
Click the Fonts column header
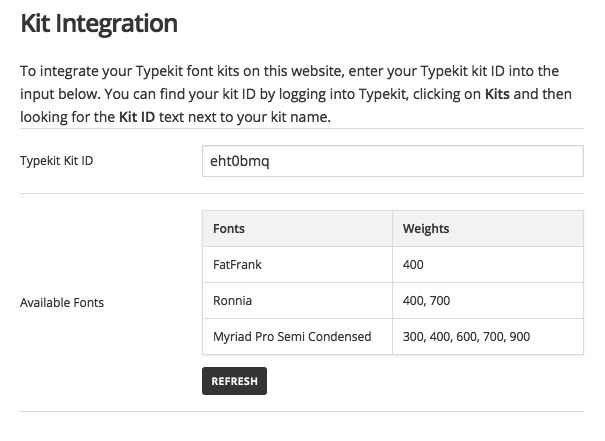click(229, 228)
